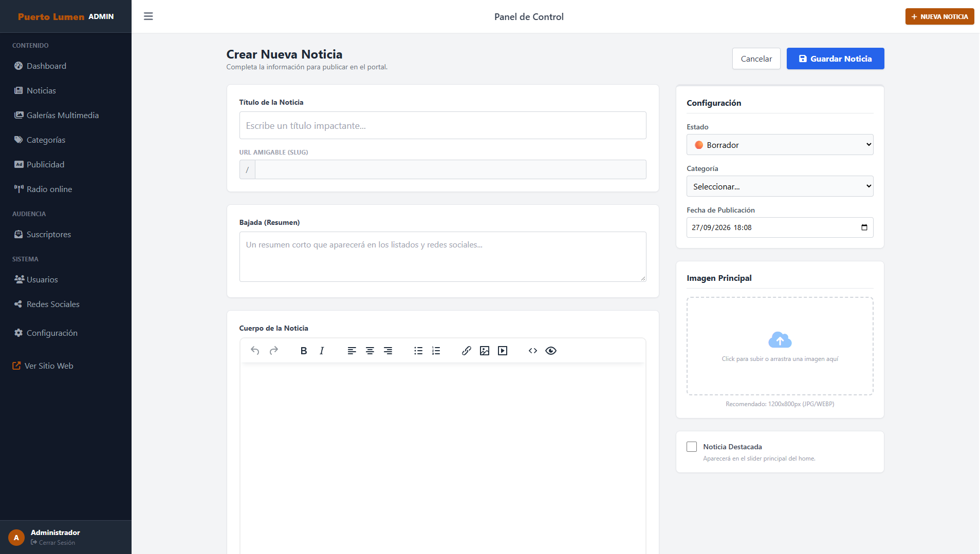Align text left in editor
Viewport: 980px width, 554px height.
point(352,351)
